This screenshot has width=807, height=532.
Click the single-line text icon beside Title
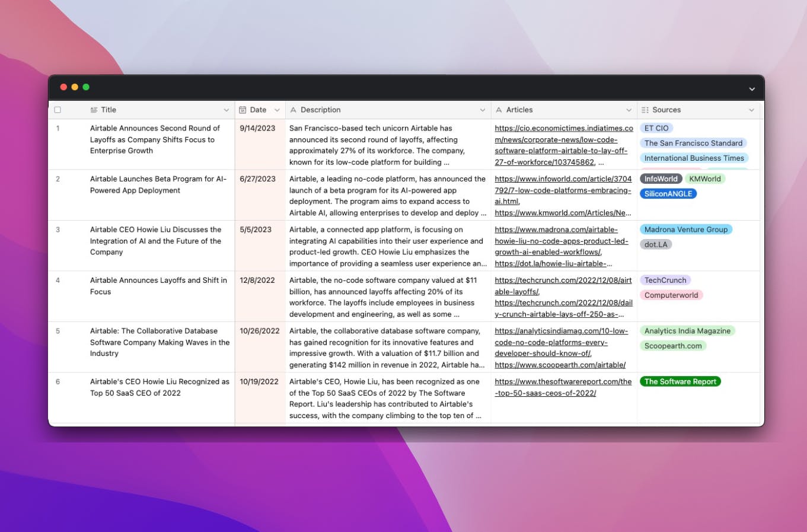[x=94, y=110]
